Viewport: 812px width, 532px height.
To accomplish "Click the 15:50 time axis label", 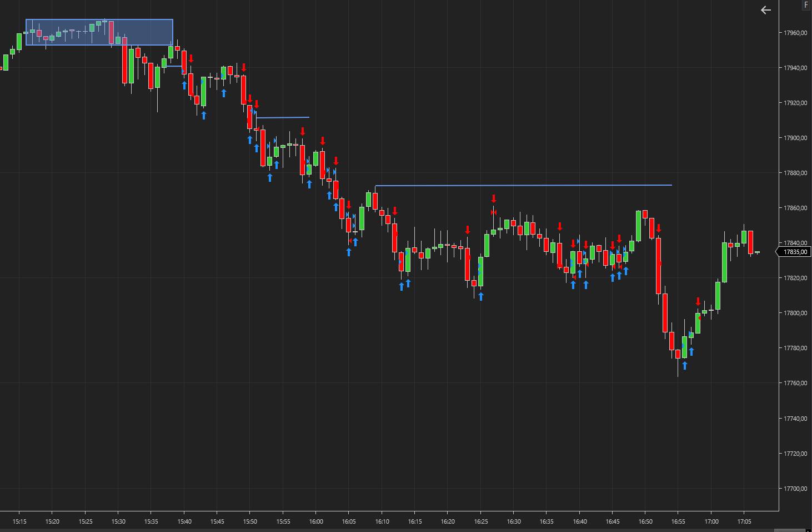I will coord(250,521).
